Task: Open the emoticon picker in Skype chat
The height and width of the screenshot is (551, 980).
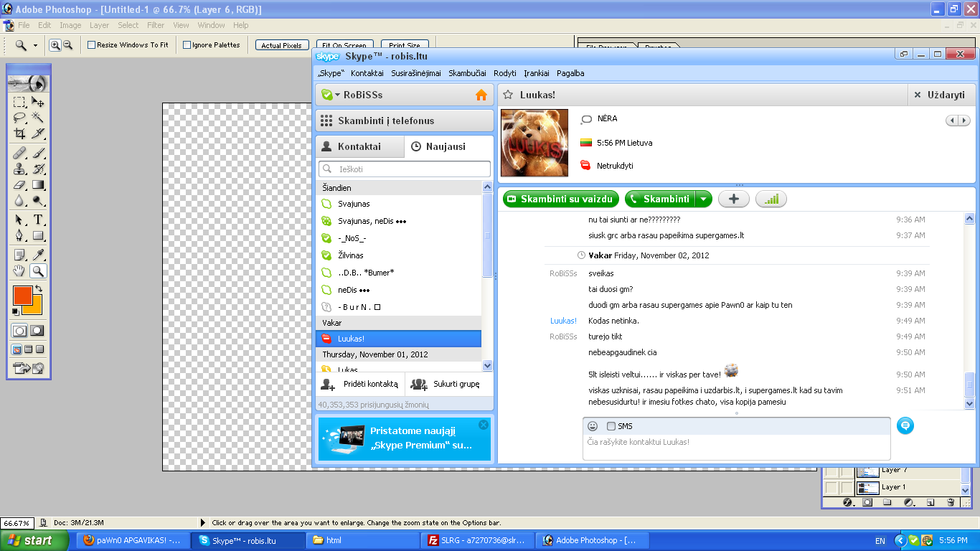Action: [x=593, y=426]
